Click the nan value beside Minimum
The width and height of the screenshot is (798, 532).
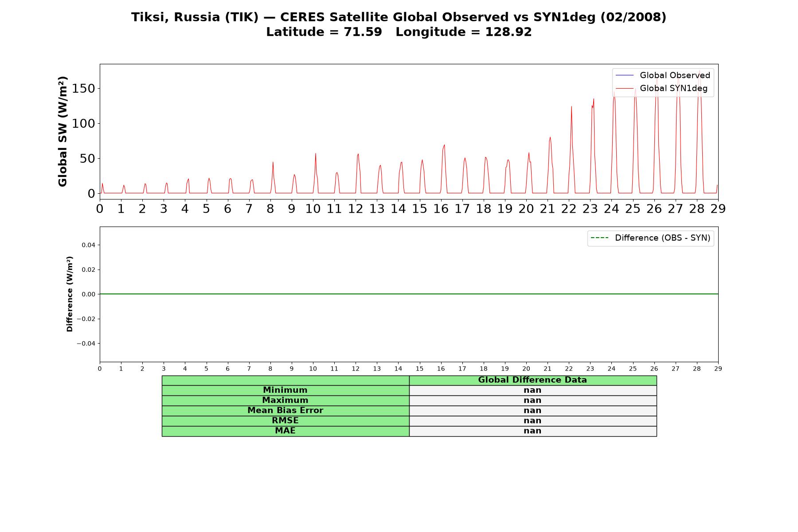532,390
